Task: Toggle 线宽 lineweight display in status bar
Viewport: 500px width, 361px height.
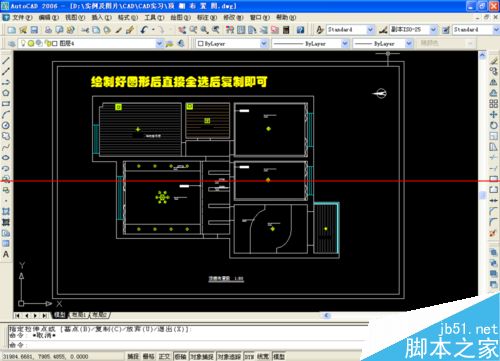Action: point(263,356)
